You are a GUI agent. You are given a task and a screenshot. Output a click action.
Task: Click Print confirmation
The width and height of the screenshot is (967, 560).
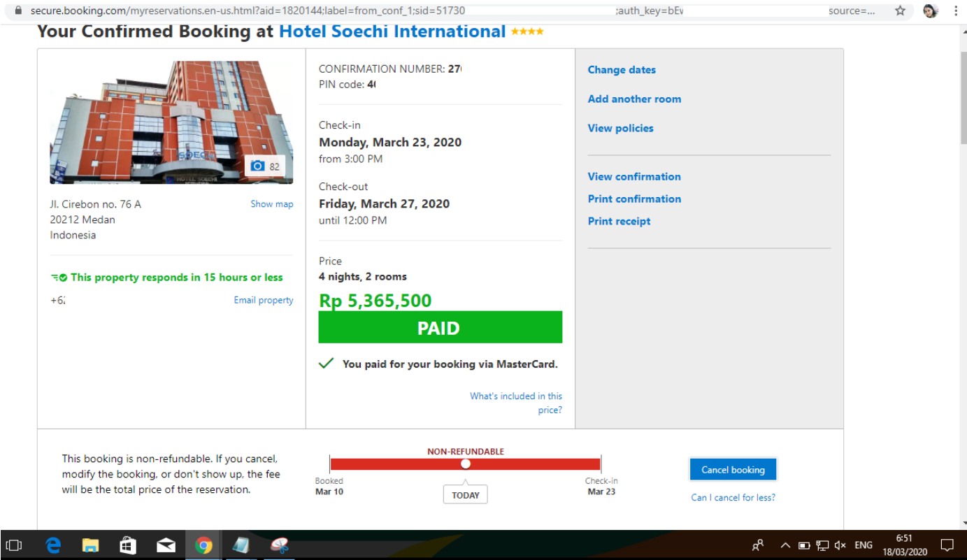pyautogui.click(x=634, y=199)
